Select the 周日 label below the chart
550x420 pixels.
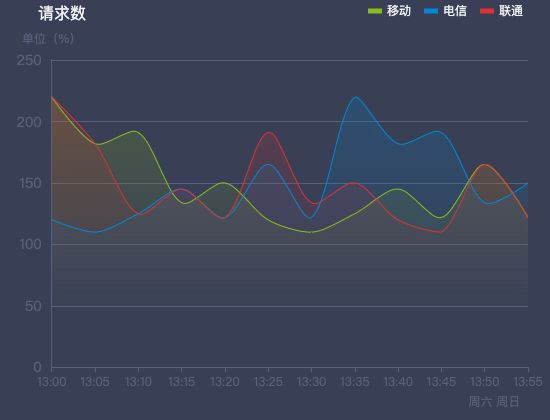pyautogui.click(x=508, y=401)
